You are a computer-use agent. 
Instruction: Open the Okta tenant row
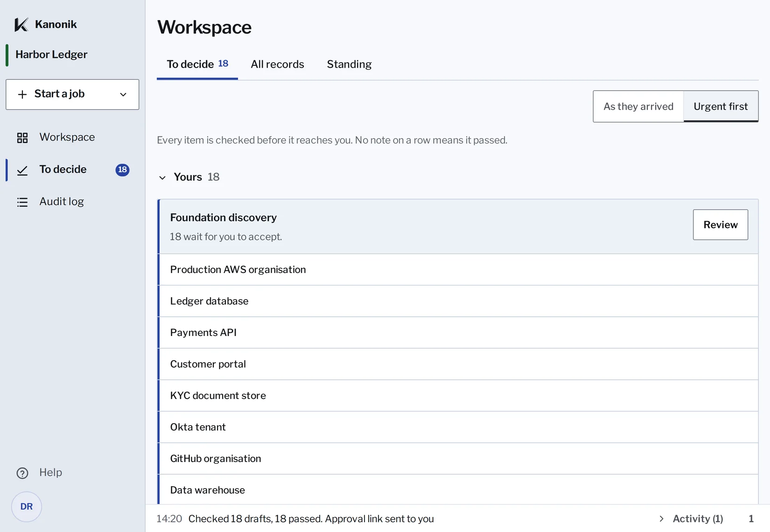click(458, 427)
